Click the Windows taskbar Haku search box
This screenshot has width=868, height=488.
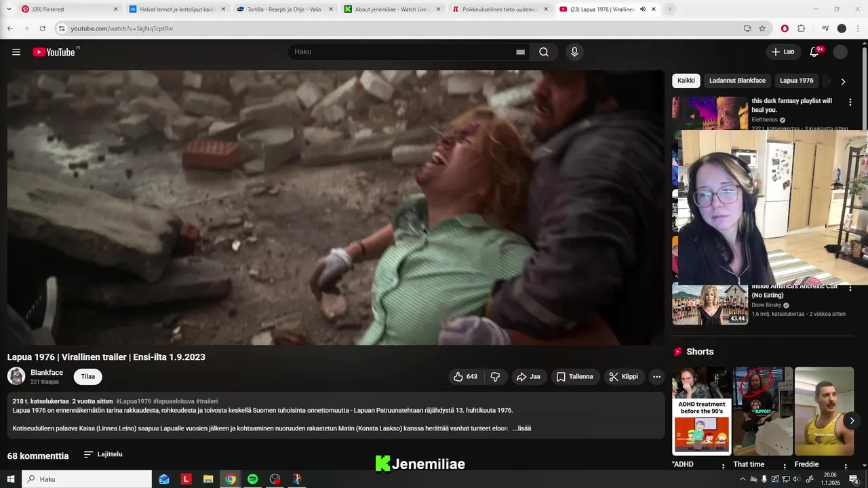click(86, 479)
